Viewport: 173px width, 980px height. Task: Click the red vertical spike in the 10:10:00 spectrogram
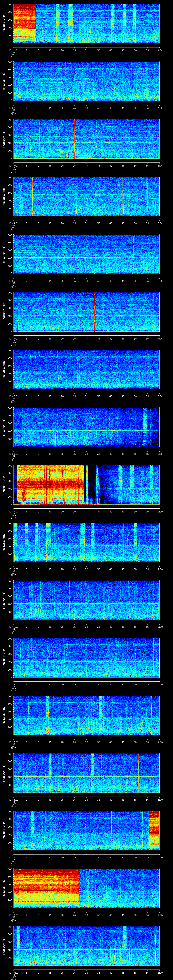[x=123, y=543]
